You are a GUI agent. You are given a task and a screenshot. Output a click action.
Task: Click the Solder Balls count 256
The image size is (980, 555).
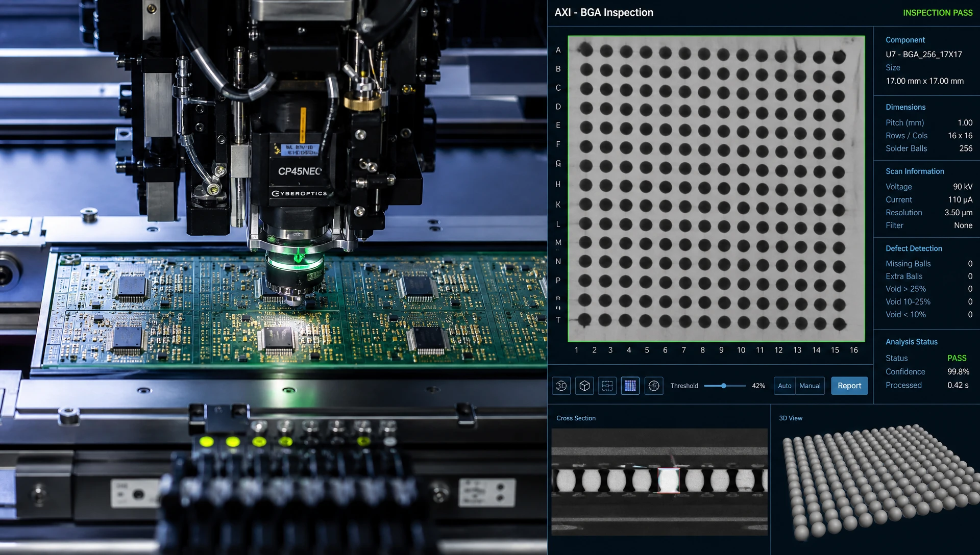pos(966,148)
